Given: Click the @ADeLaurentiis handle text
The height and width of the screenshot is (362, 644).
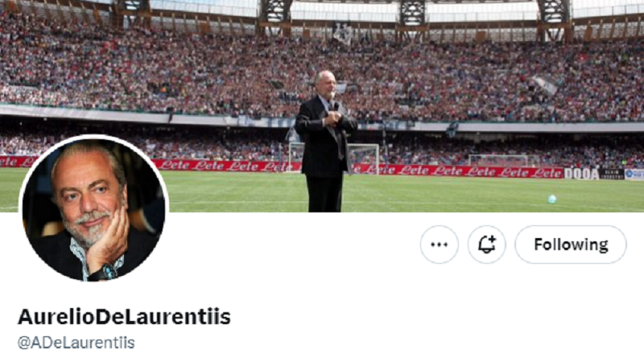Looking at the screenshot, I should tap(76, 343).
